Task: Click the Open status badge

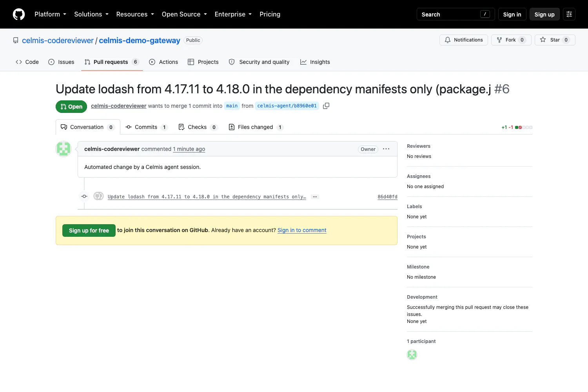Action: [71, 107]
